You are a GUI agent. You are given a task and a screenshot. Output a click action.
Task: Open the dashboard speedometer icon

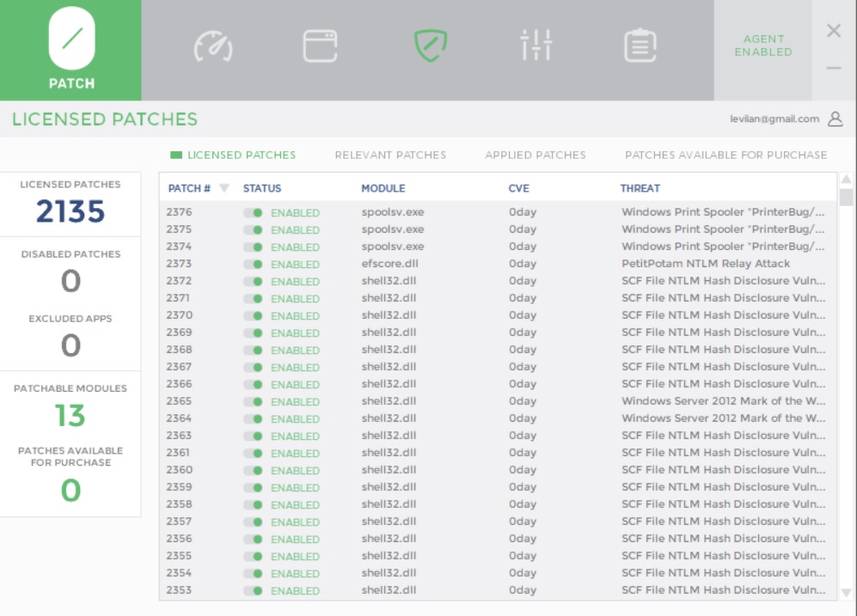212,47
